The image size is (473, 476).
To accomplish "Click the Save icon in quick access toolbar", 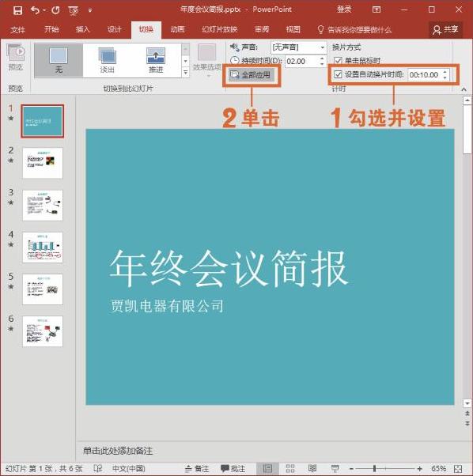I will [17, 10].
